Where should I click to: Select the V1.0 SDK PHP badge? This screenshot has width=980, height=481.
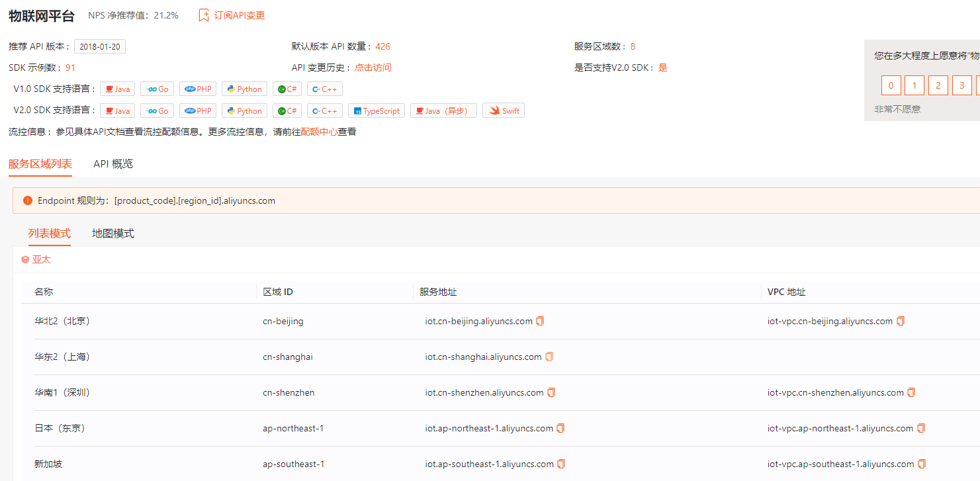[x=198, y=89]
